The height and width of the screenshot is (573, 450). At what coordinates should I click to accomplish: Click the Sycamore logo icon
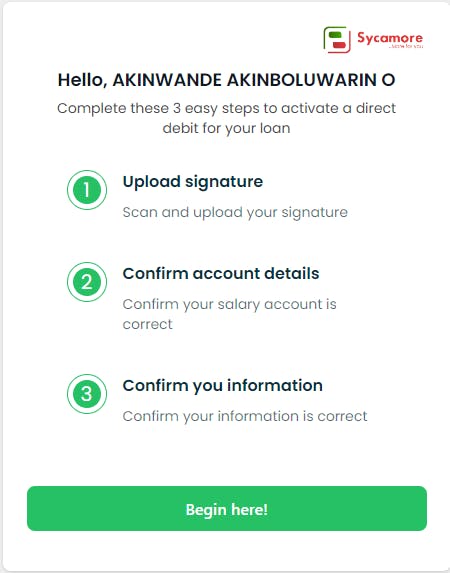[x=337, y=39]
